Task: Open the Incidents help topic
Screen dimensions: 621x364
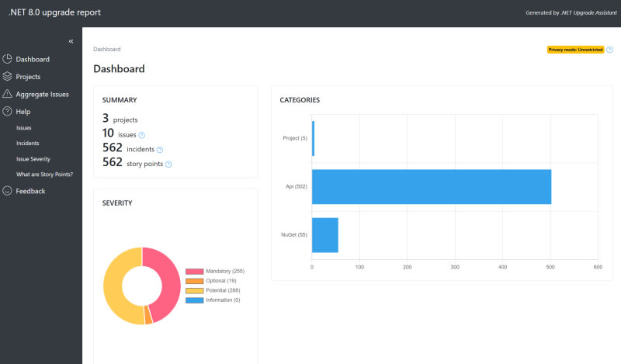Action: click(28, 144)
